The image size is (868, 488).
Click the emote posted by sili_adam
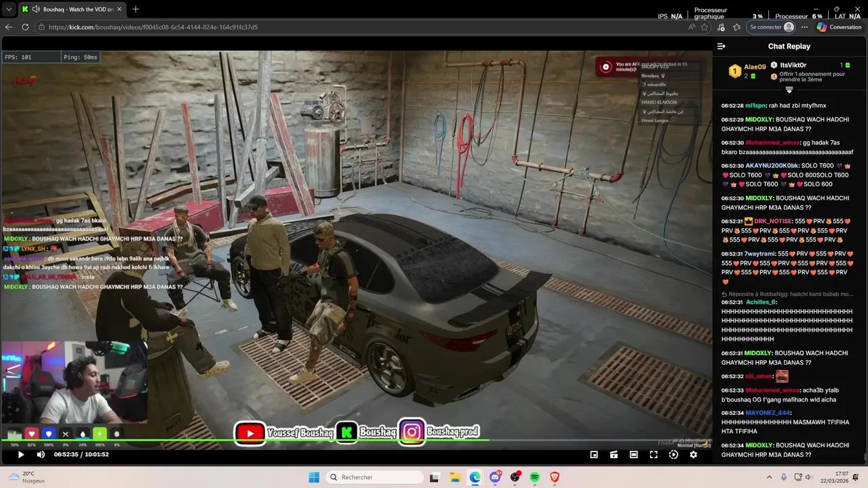pyautogui.click(x=782, y=376)
